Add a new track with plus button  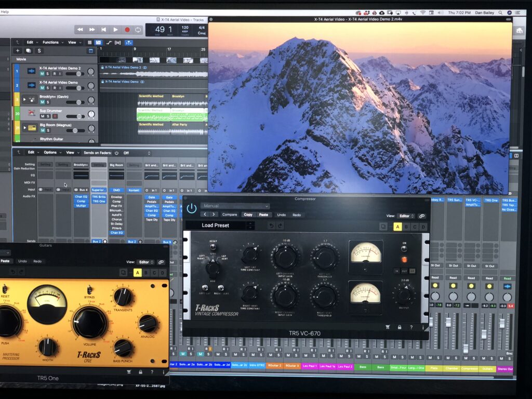click(x=18, y=51)
